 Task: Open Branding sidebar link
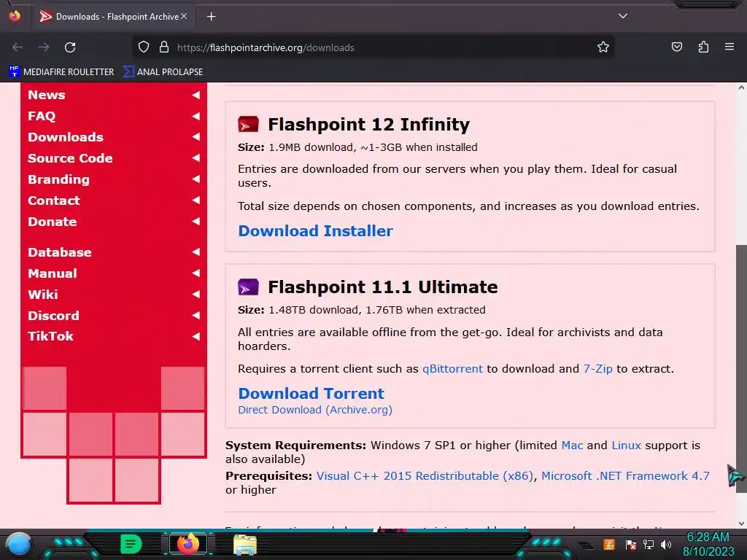click(x=58, y=179)
